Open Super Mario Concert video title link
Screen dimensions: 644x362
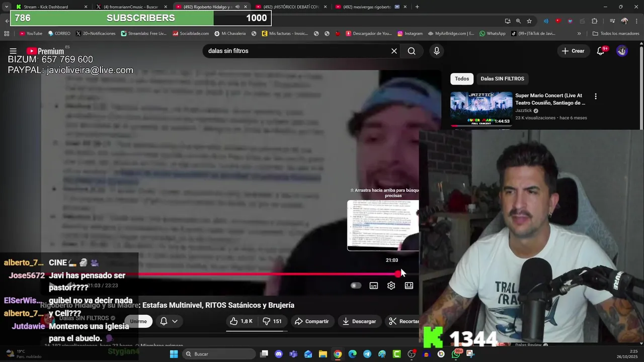[550, 99]
